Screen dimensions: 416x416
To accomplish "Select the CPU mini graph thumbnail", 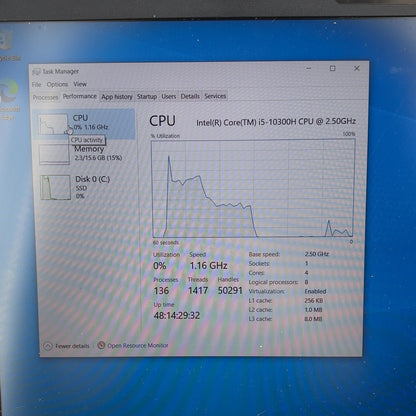I will (x=53, y=124).
